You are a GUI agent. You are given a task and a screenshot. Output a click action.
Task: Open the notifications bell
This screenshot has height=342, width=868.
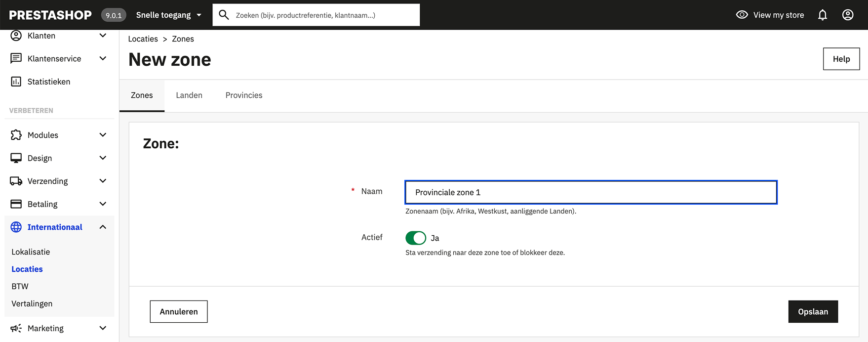823,15
